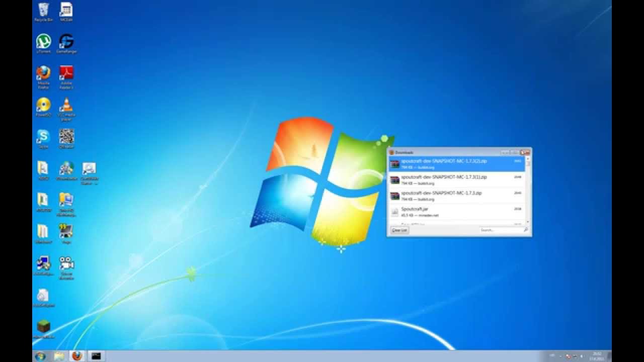Click the search magnifier in Downloads
The image size is (644, 362).
pos(526,230)
